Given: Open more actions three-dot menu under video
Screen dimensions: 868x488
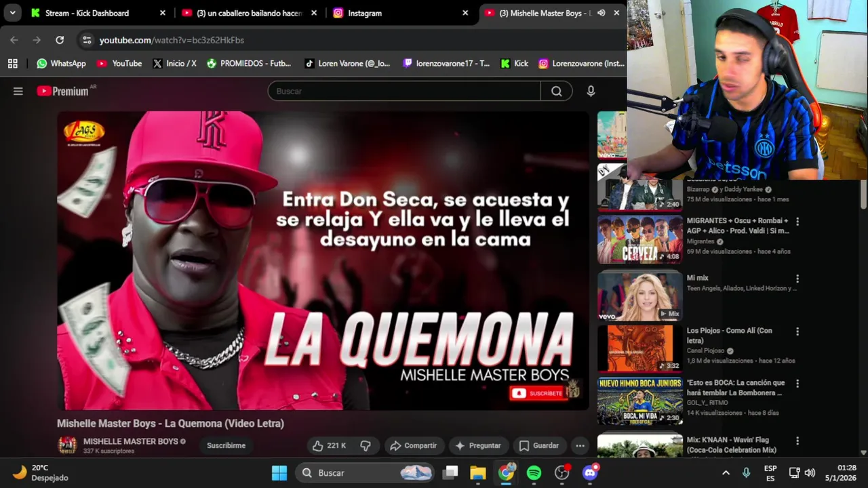Looking at the screenshot, I should [580, 445].
